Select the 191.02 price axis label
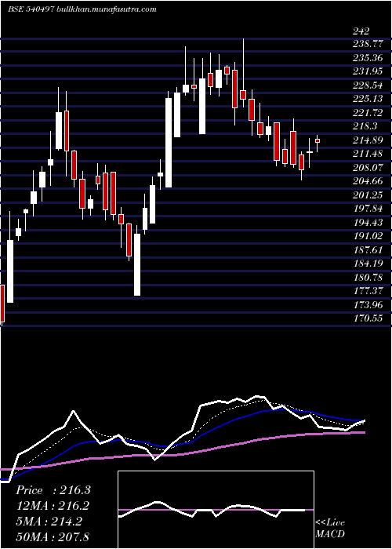This screenshot has width=392, height=549. point(368,236)
